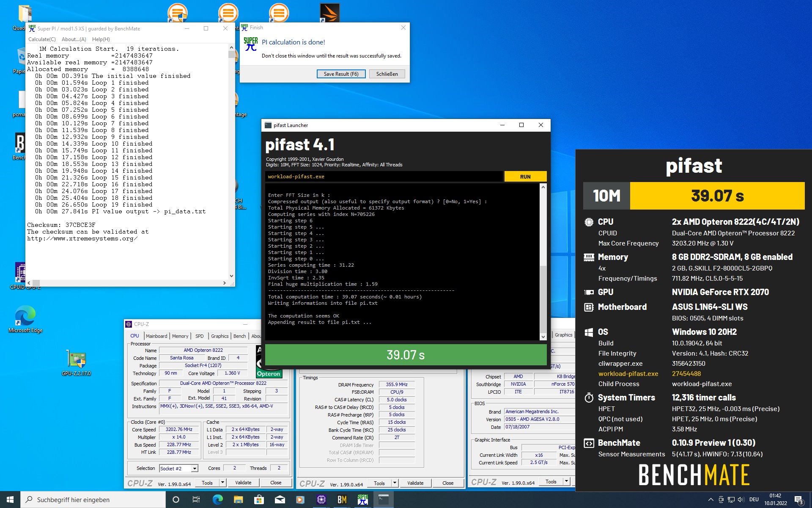812x508 pixels.
Task: Open Microsoft Edge desktop shortcut
Action: tap(25, 319)
